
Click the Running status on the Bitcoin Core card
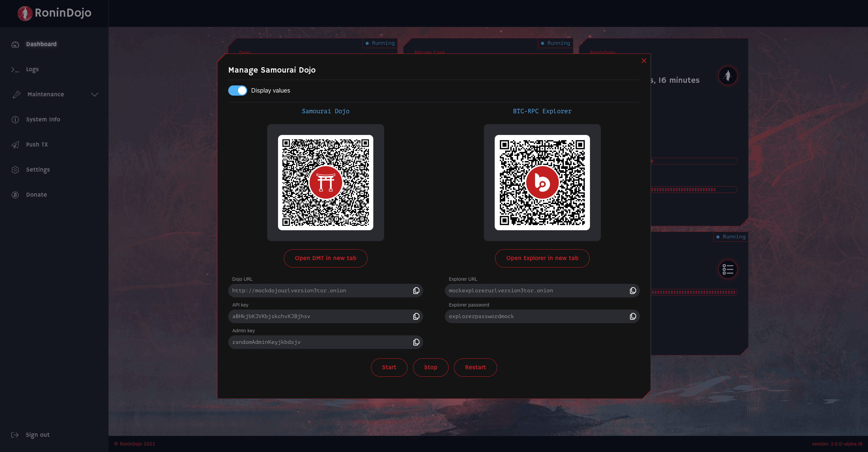tap(555, 43)
